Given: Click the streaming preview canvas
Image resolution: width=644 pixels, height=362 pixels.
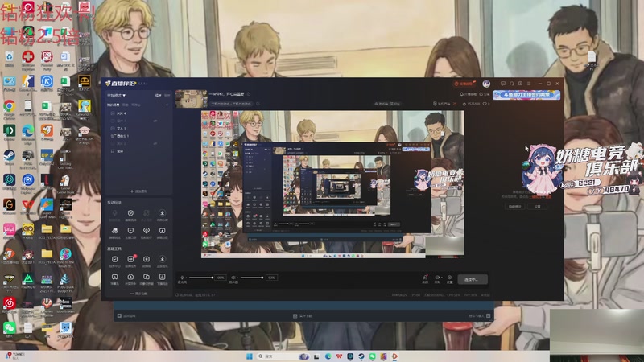Looking at the screenshot, I should (332, 184).
